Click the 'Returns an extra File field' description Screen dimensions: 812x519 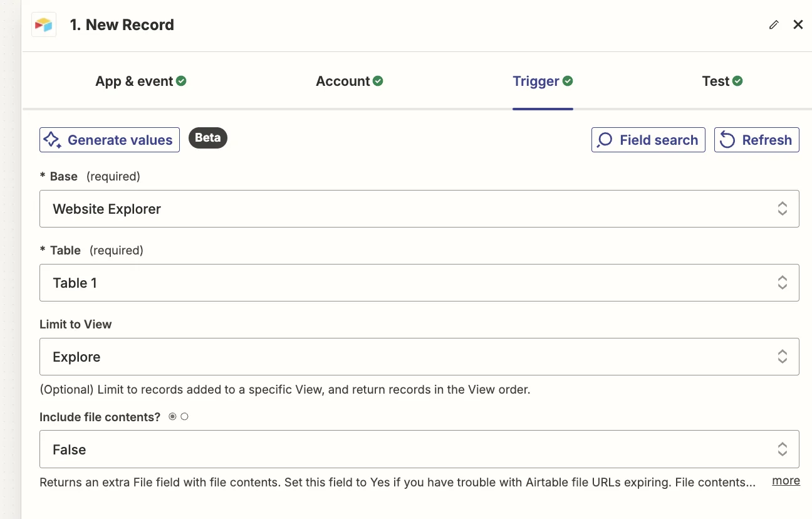[x=397, y=483]
